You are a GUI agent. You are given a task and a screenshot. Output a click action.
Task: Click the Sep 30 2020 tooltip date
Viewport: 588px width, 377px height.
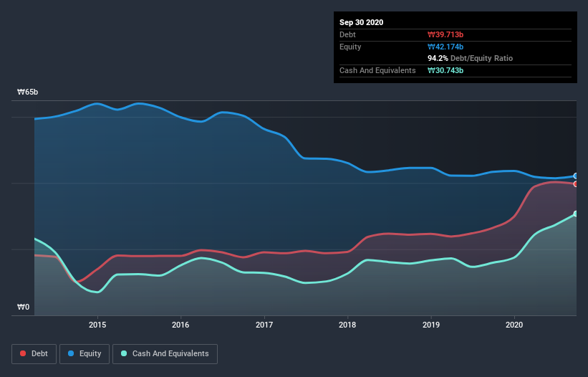361,22
